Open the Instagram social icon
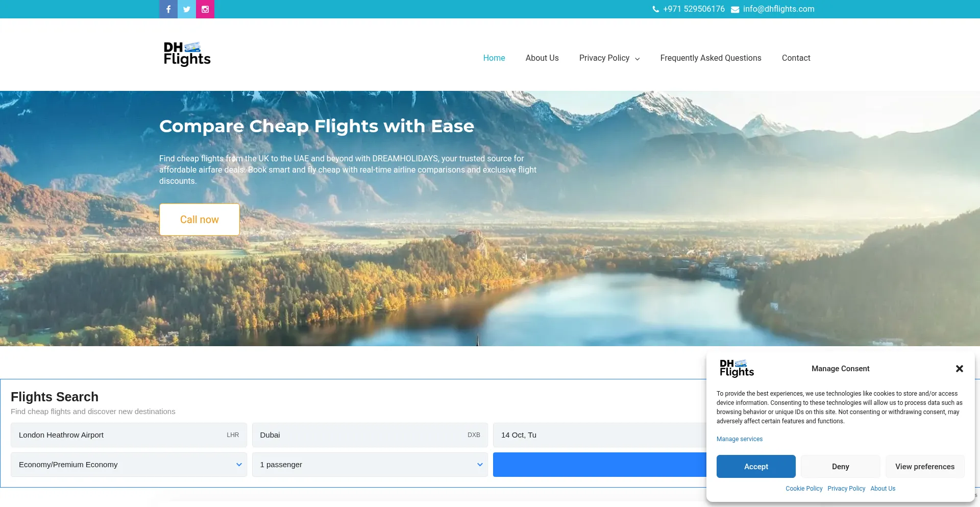The width and height of the screenshot is (980, 507). pyautogui.click(x=205, y=9)
